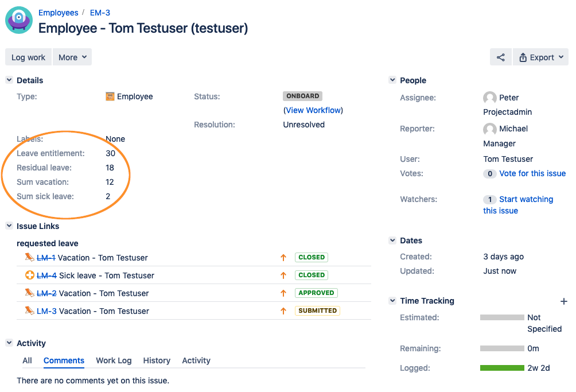This screenshot has width=576, height=392.
Task: Collapse the People section
Action: (392, 80)
